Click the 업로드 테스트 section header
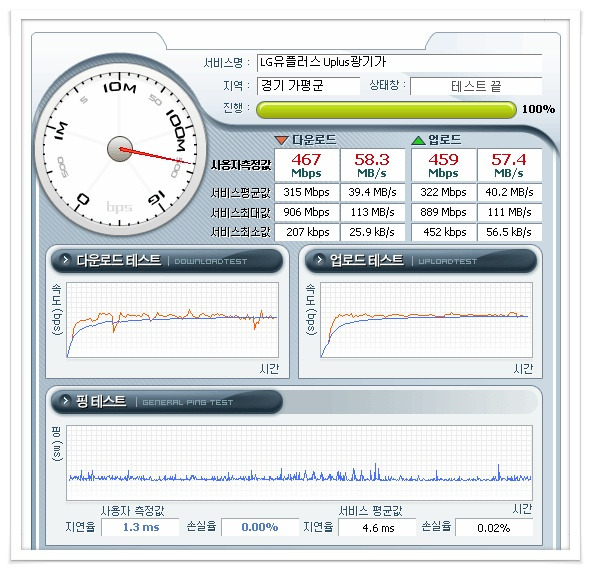 [x=421, y=260]
